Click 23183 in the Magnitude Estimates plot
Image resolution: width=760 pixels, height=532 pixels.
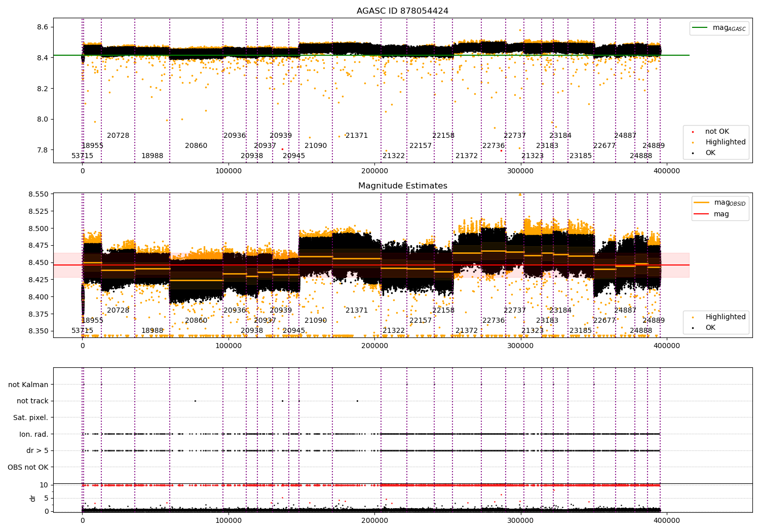coord(547,320)
